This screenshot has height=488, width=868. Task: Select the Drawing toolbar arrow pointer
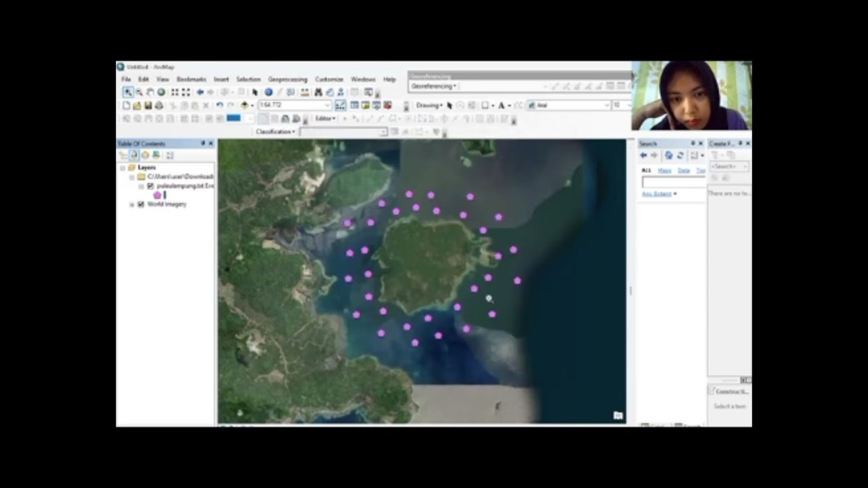coord(449,106)
